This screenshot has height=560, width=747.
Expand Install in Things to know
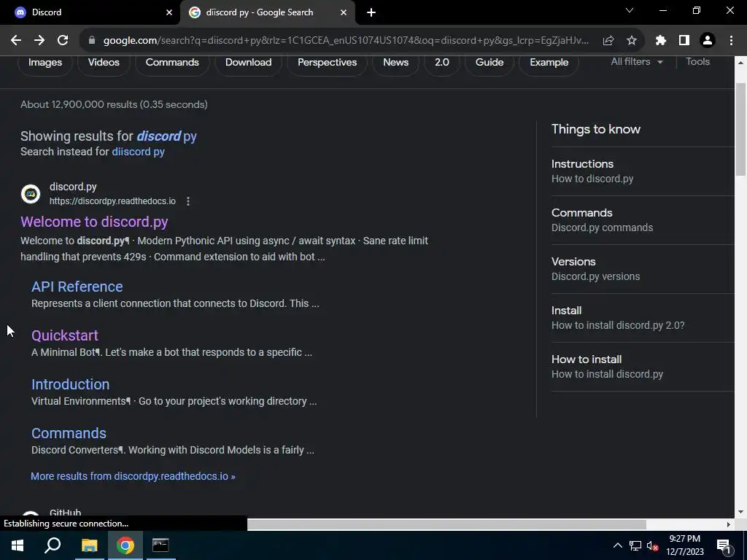643,318
